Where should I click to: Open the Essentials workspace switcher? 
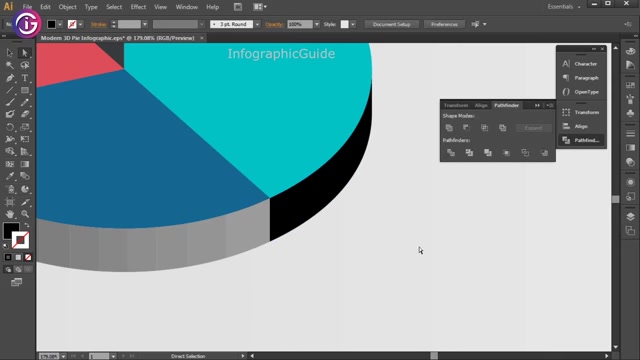tap(564, 7)
